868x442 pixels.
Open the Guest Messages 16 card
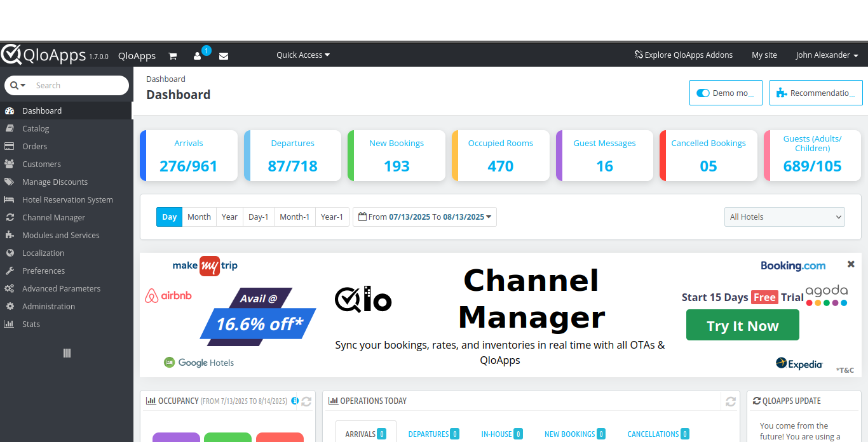pyautogui.click(x=604, y=156)
